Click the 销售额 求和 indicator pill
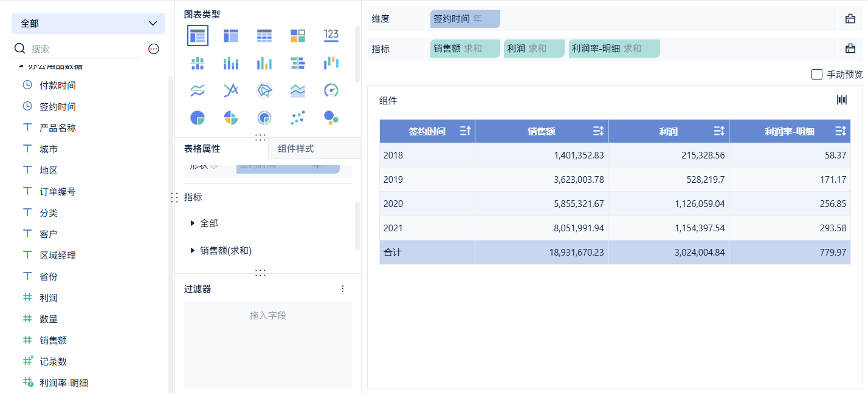This screenshot has height=394, width=868. click(465, 49)
